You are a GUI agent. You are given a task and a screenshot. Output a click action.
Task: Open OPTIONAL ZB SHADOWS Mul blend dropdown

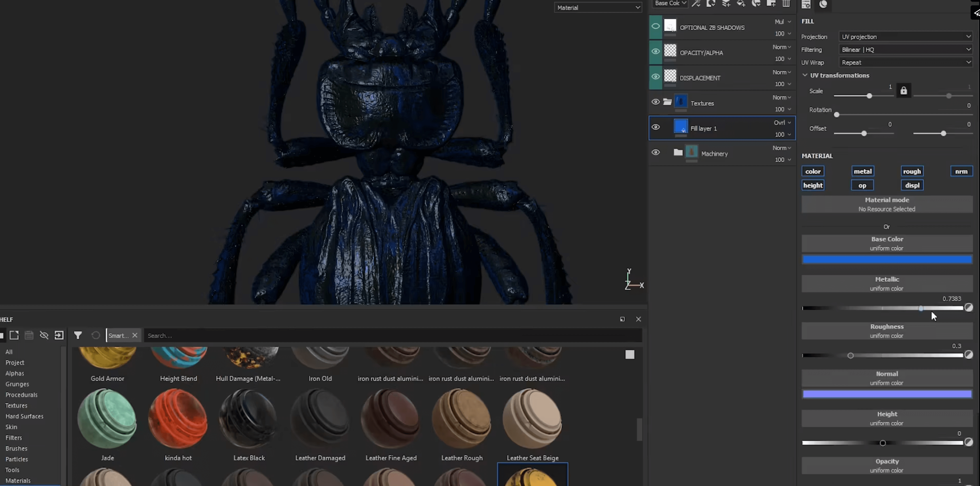pyautogui.click(x=783, y=22)
